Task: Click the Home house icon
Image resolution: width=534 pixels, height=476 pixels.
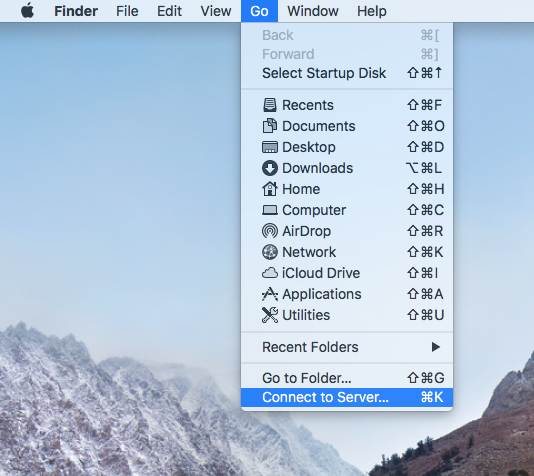Action: pos(270,189)
